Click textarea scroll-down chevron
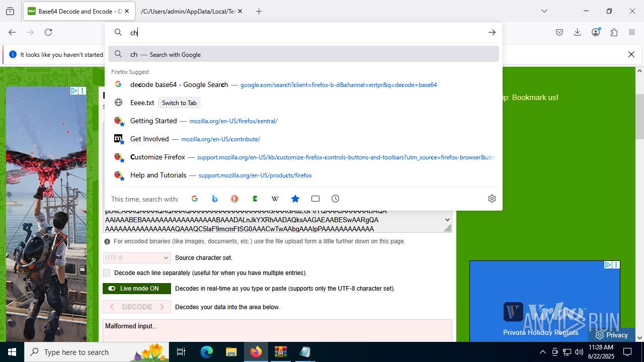 (447, 220)
